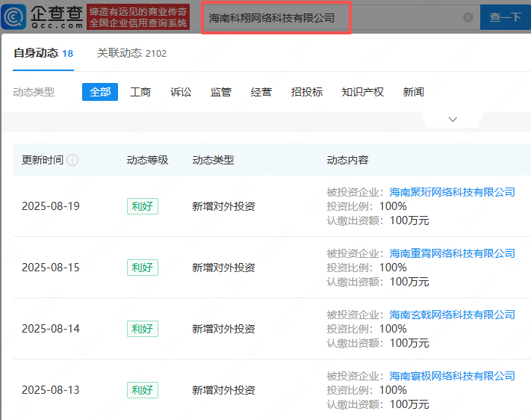Click into the company name search field
Image resolution: width=531 pixels, height=420 pixels.
click(329, 17)
